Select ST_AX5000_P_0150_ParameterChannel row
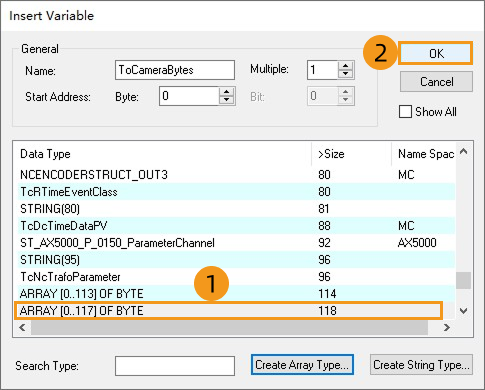The height and width of the screenshot is (390, 485). click(x=235, y=243)
